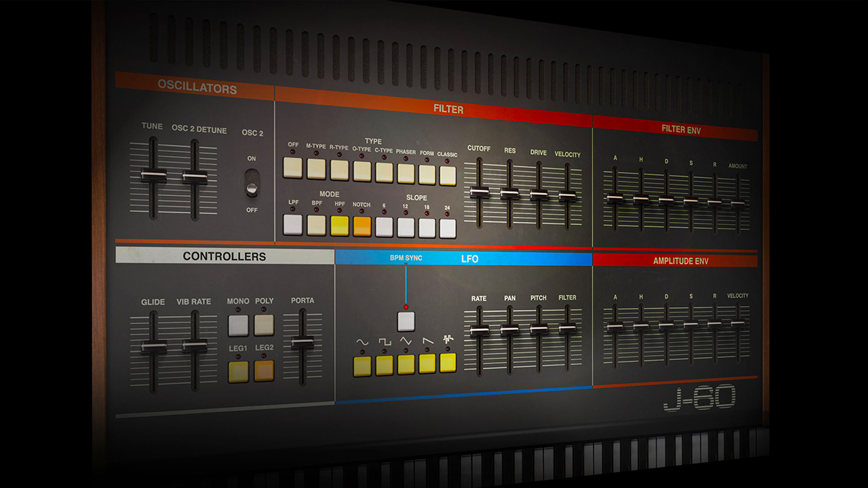Select the square wave LFO shape button
868x488 pixels.
coord(384,365)
